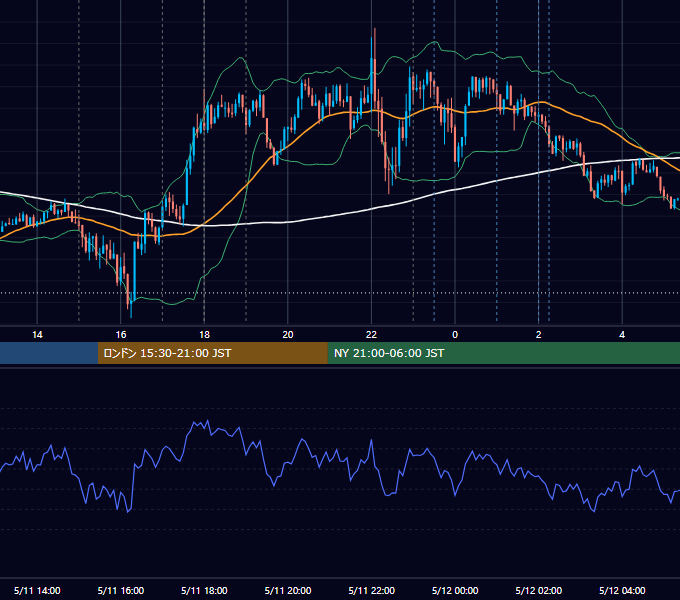This screenshot has width=680, height=600.
Task: Click the 5/11 14:00 date label
Action: click(37, 590)
